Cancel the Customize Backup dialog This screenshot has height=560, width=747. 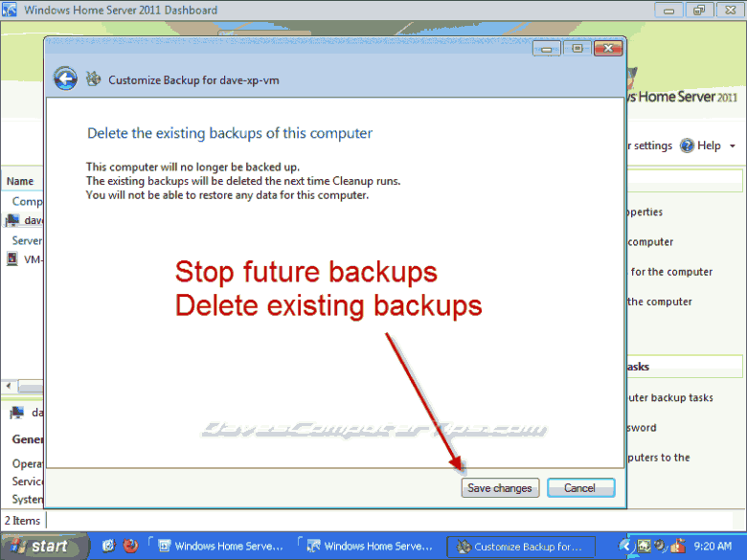[x=580, y=488]
